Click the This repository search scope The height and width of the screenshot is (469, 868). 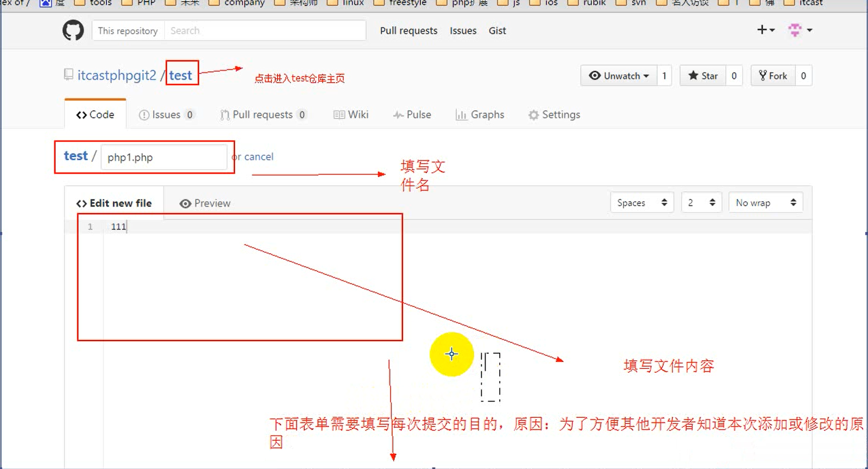tap(128, 30)
